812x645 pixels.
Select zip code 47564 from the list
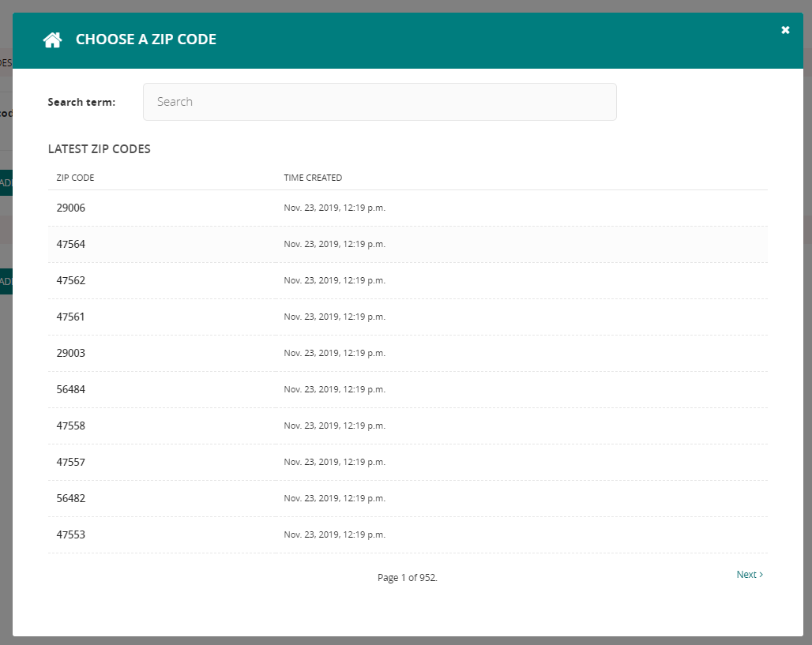[x=71, y=244]
